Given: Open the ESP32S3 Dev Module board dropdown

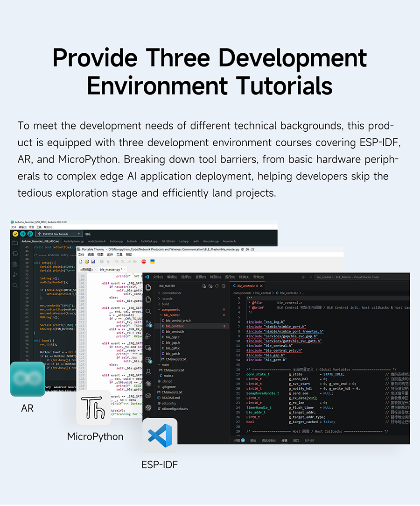Looking at the screenshot, I should point(59,234).
